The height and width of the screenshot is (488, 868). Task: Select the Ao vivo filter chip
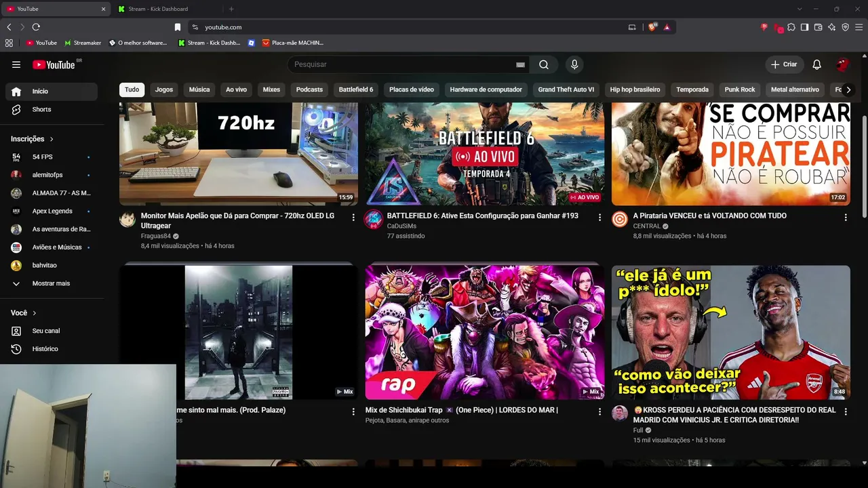236,89
